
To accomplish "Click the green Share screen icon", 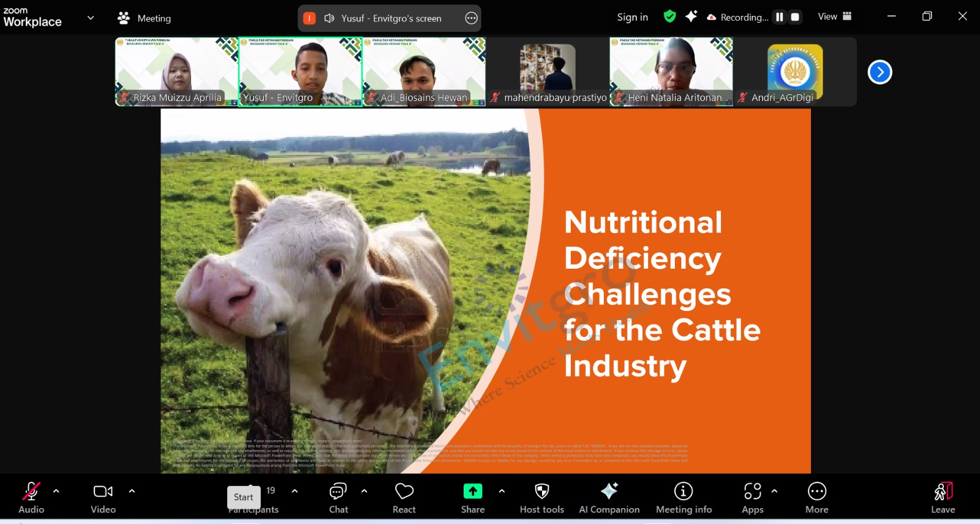I will pyautogui.click(x=472, y=492).
